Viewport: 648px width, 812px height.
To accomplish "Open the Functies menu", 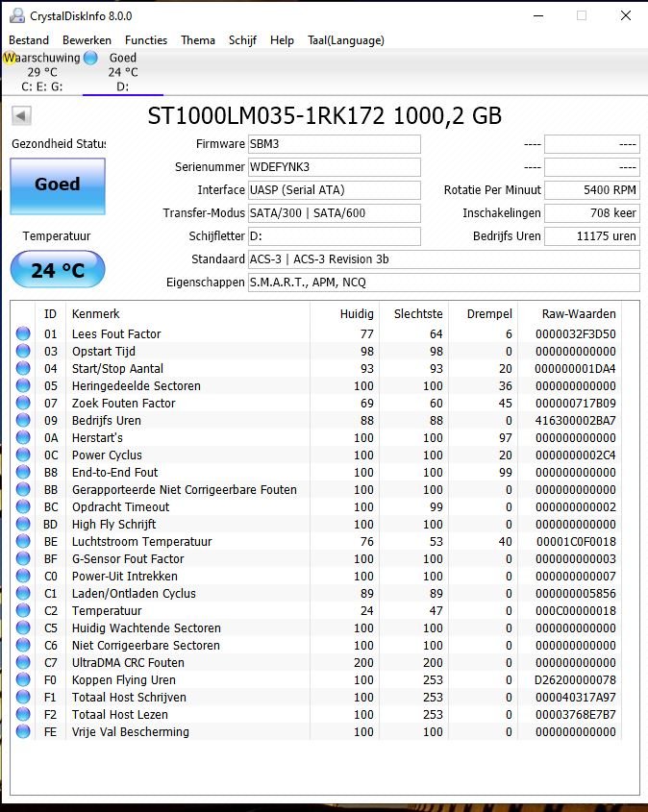I will tap(146, 40).
